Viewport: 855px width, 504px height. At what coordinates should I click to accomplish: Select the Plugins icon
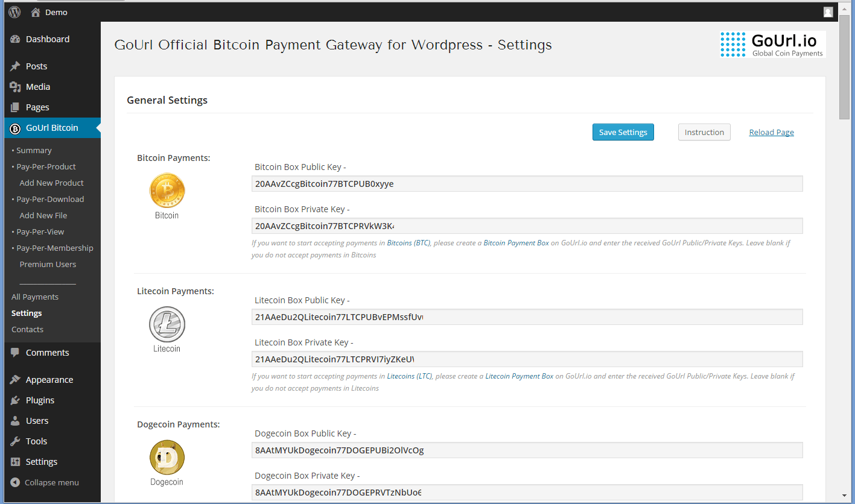tap(14, 400)
